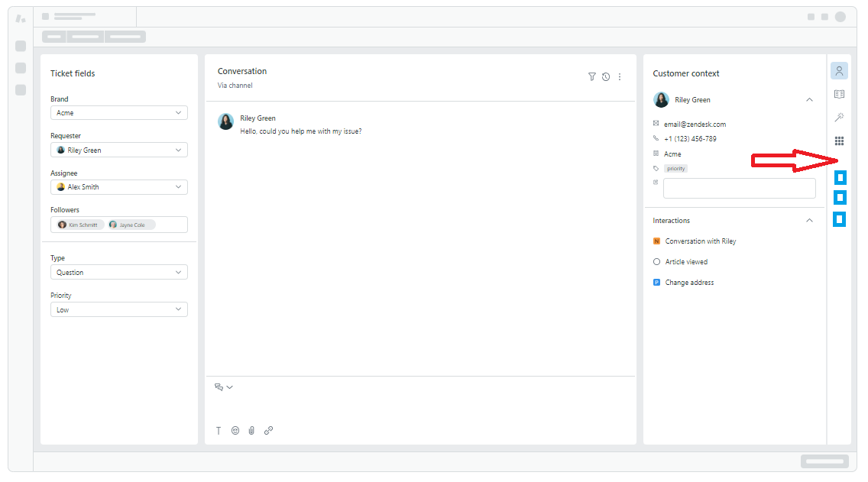Expand the Assignee dropdown for Alex Smith
Screen dimensions: 868x482
click(x=118, y=187)
